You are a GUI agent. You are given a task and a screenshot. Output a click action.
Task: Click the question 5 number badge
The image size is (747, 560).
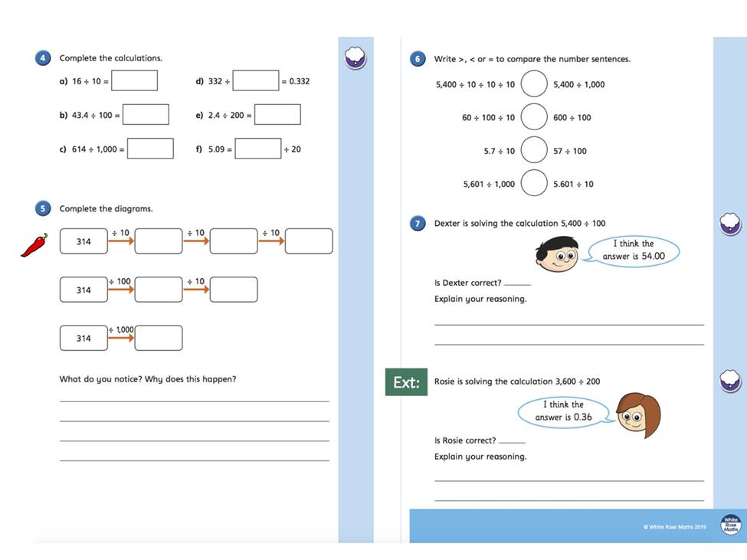tap(42, 208)
